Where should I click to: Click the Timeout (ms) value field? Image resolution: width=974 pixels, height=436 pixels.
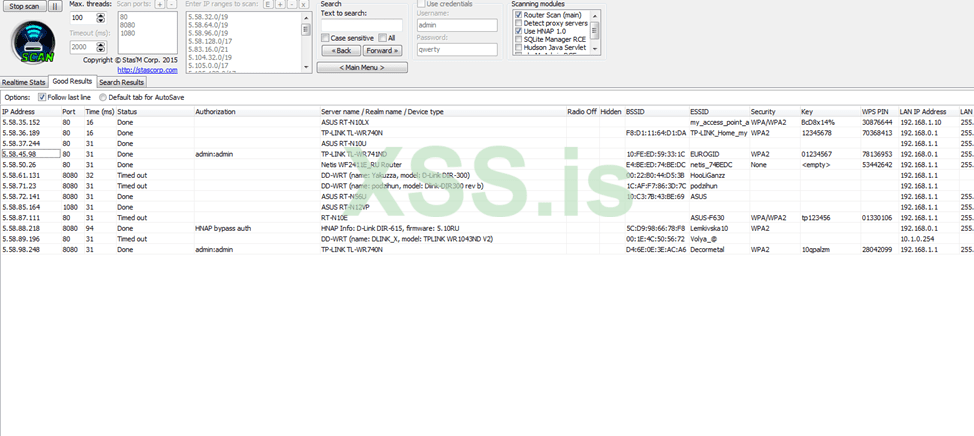click(83, 47)
